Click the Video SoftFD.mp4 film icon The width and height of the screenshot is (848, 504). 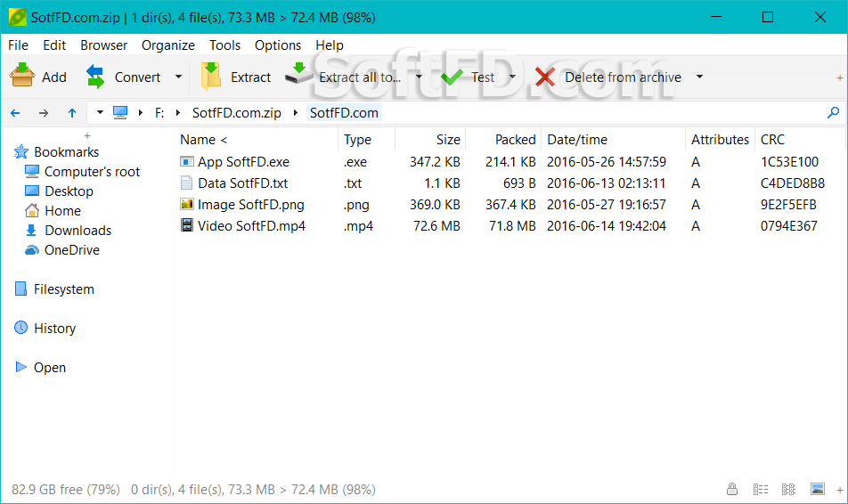(x=186, y=225)
